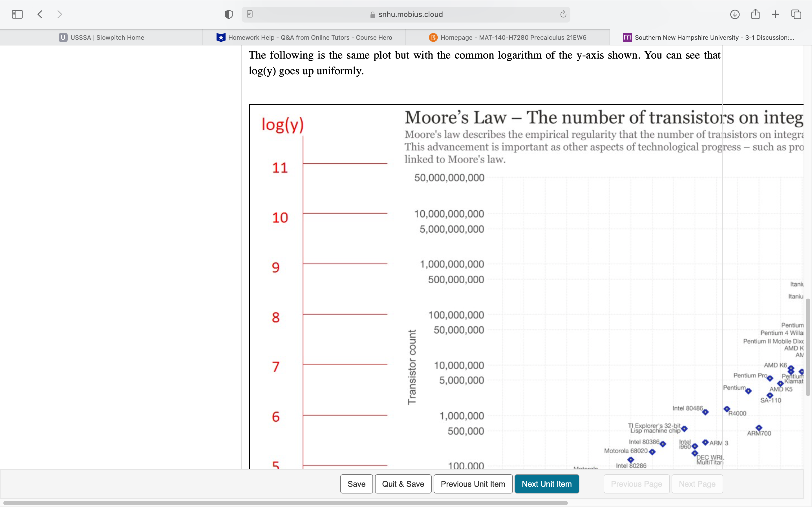
Task: Reload the page with refresh icon
Action: (x=563, y=14)
